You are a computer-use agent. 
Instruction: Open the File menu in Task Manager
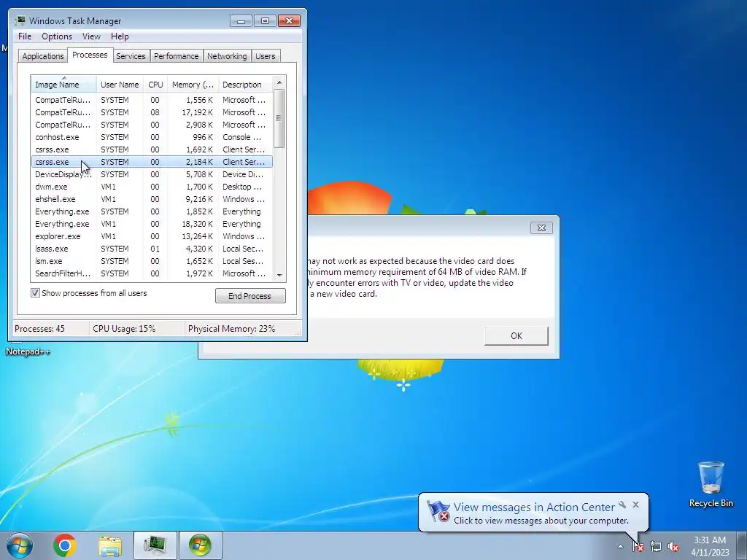tap(25, 36)
